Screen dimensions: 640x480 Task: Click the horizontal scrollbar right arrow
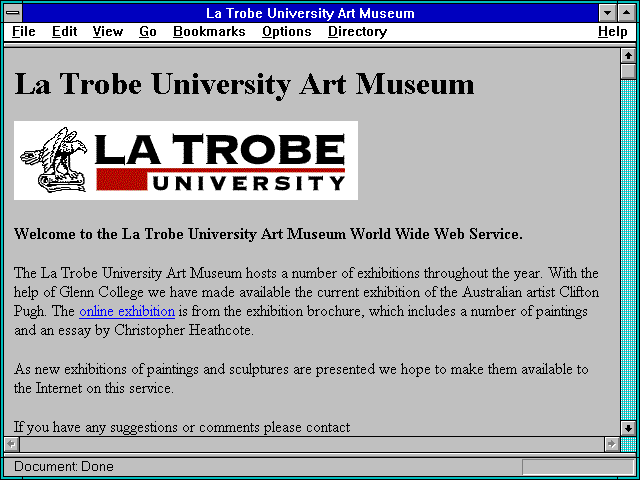coord(611,444)
